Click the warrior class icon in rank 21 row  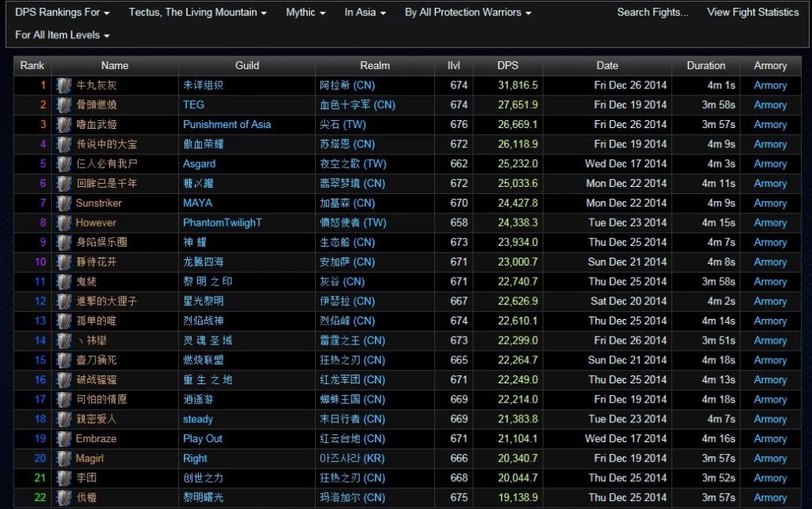pos(64,478)
